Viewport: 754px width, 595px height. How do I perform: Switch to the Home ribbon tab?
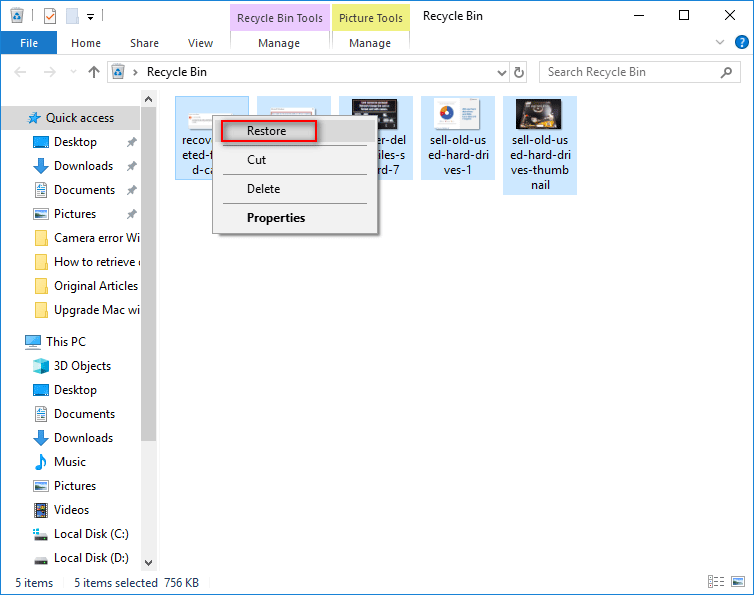point(86,43)
